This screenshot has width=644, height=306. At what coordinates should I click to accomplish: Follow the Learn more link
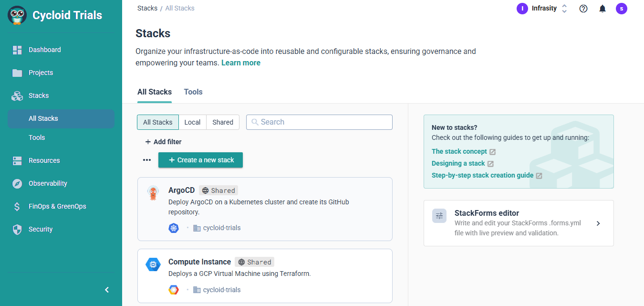click(241, 63)
